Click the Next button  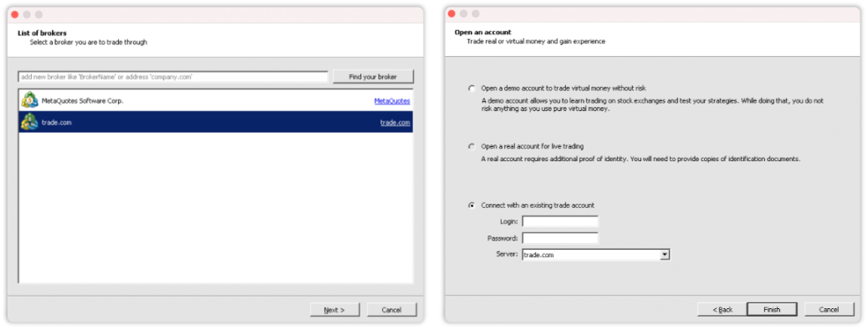(x=334, y=310)
